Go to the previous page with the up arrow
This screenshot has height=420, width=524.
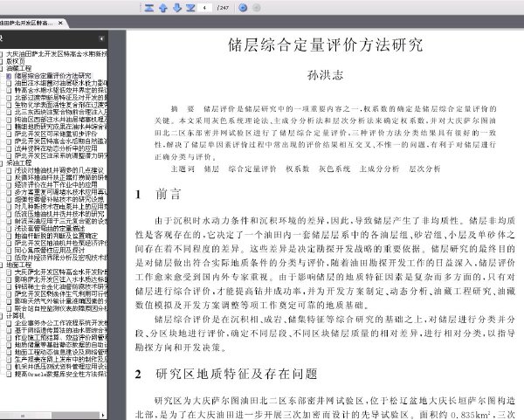pos(163,8)
